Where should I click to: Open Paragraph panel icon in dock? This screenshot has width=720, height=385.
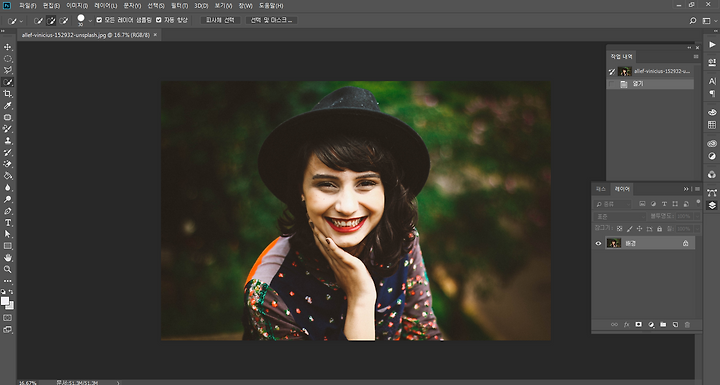coord(712,93)
